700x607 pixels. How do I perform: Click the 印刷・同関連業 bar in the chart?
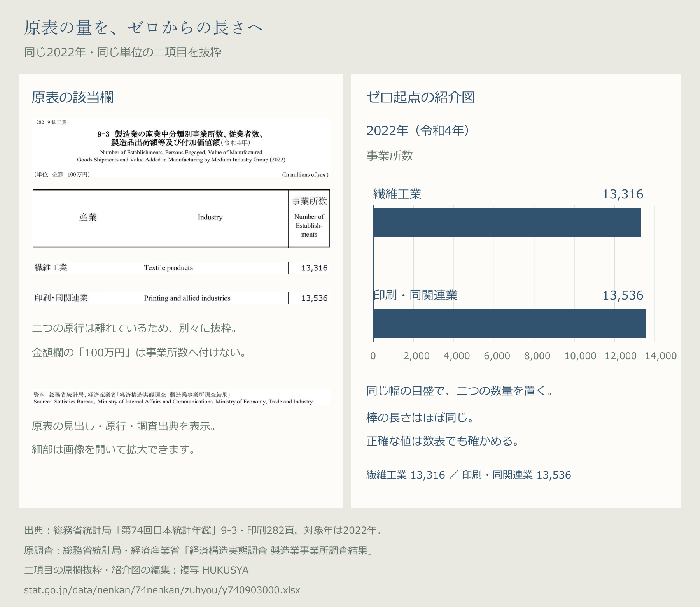(x=509, y=324)
